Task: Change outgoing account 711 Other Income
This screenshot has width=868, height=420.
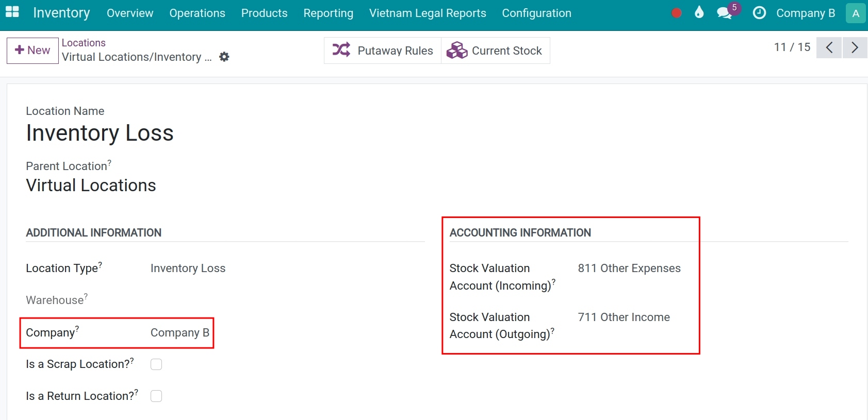Action: 624,317
